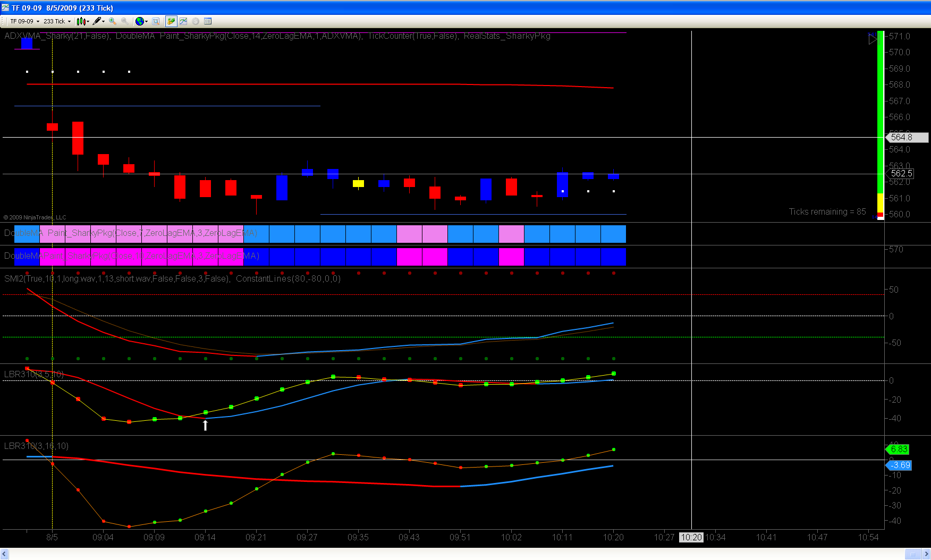Click the blue -3.69 value marker

coord(899,465)
